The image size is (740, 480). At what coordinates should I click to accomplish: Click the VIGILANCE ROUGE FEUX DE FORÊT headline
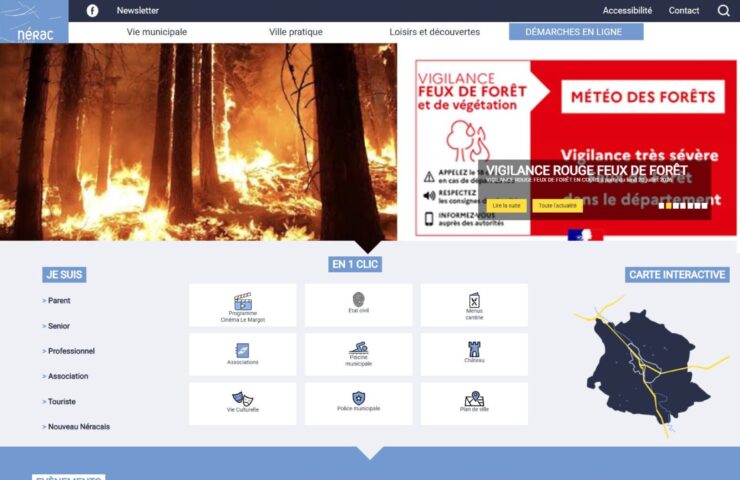click(587, 170)
